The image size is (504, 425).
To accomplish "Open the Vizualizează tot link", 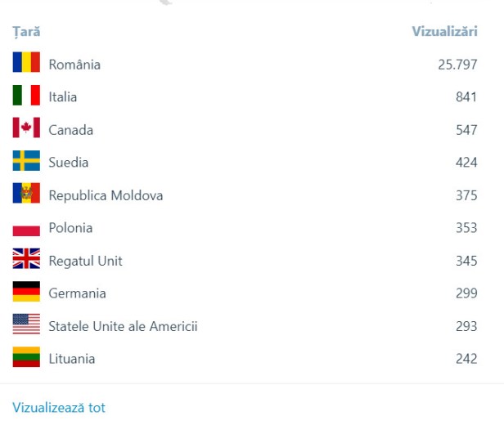I will (59, 408).
